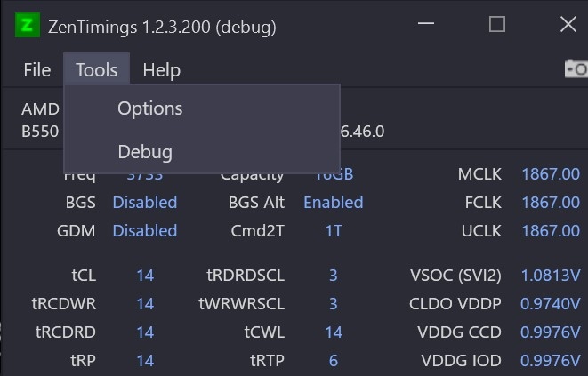Click the VSOC (SVI2) voltage reading
The height and width of the screenshot is (376, 588).
click(x=551, y=276)
